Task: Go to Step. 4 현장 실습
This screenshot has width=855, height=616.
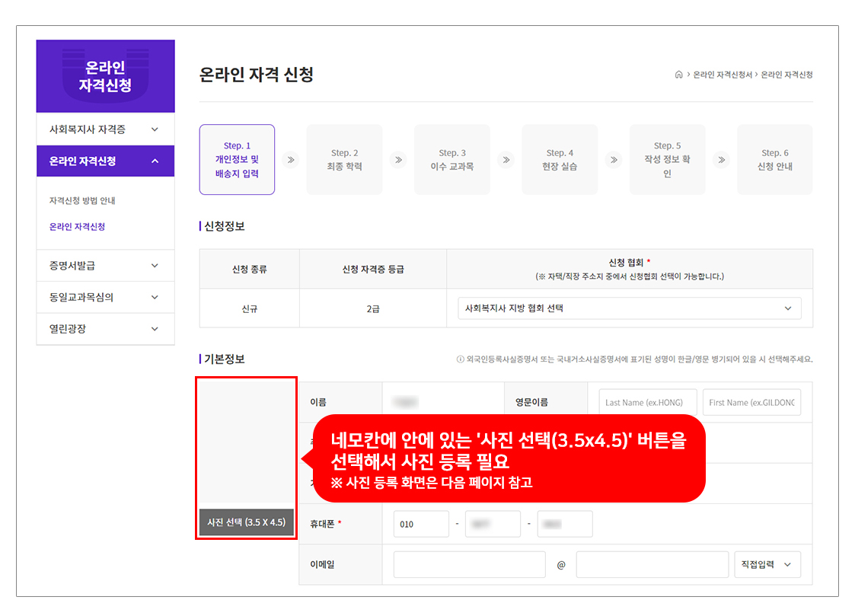Action: [x=560, y=160]
